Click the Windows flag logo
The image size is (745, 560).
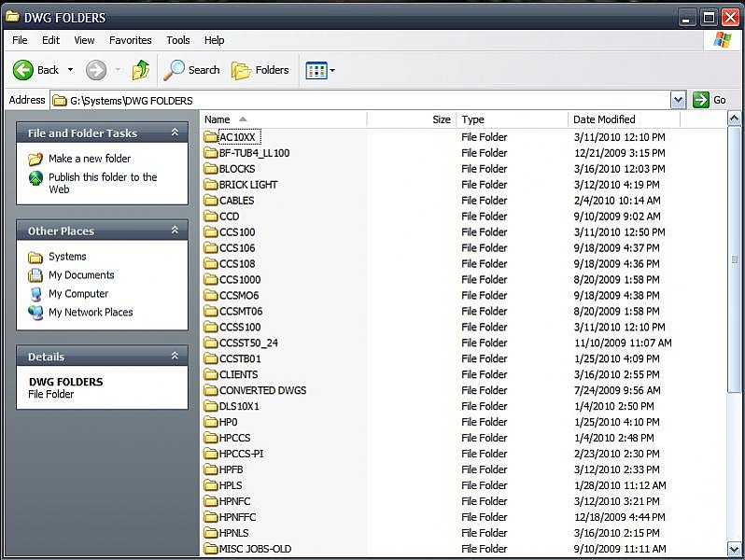click(723, 40)
